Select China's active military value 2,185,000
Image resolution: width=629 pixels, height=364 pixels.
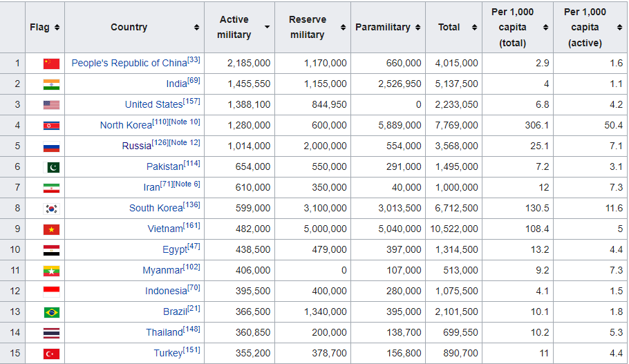(x=249, y=64)
